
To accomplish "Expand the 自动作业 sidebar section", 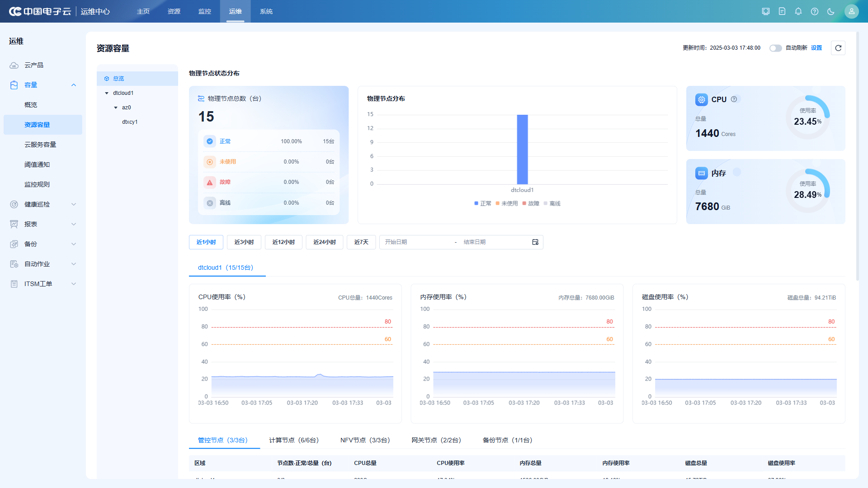I will pyautogui.click(x=74, y=264).
